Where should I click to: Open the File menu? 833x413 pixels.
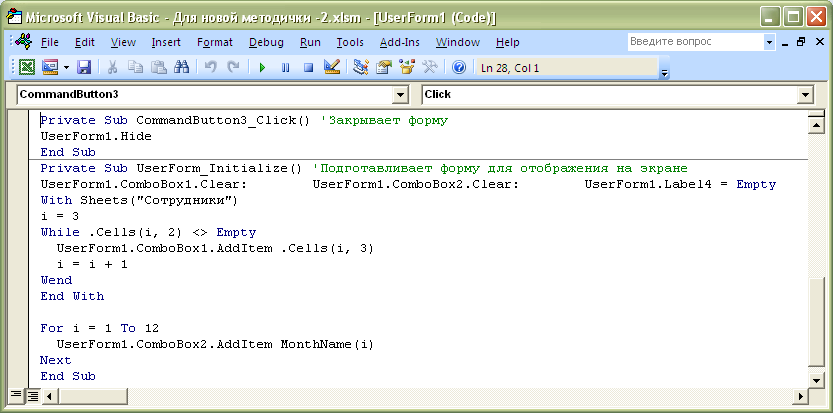50,42
